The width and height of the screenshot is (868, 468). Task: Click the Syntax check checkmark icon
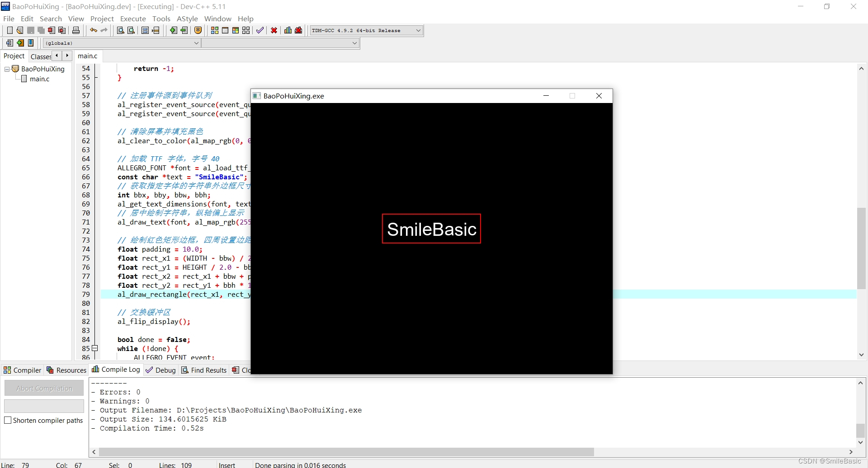click(x=260, y=30)
